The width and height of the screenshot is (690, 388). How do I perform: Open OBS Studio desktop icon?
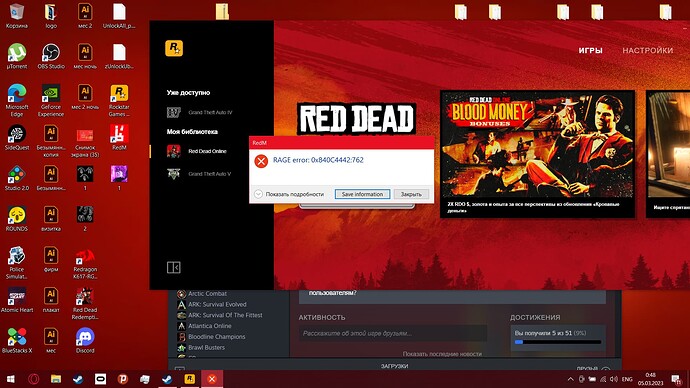[51, 56]
